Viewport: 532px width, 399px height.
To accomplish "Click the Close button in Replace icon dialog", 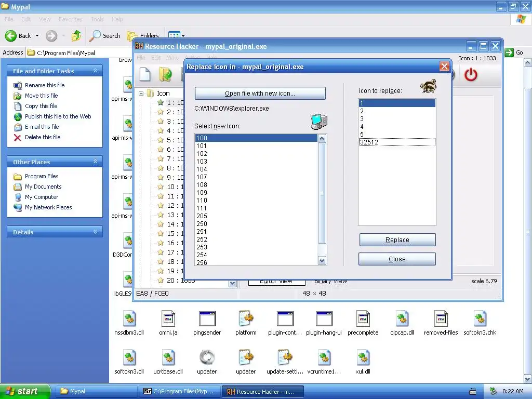I will (397, 259).
